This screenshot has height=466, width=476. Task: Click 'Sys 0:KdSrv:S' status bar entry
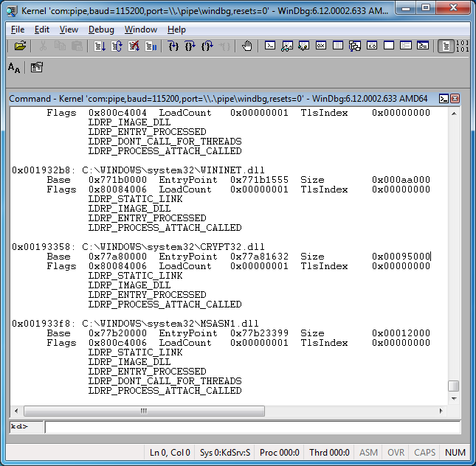click(225, 453)
